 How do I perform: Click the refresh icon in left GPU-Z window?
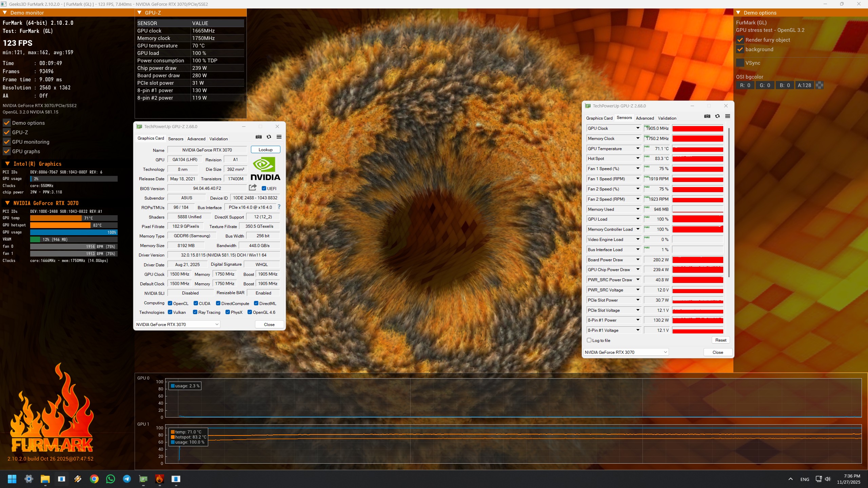point(269,137)
